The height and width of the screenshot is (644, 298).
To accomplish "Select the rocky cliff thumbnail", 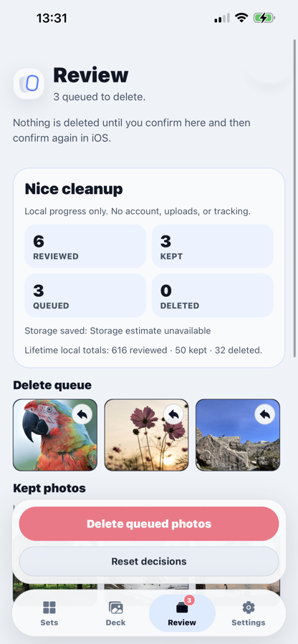I will point(238,435).
